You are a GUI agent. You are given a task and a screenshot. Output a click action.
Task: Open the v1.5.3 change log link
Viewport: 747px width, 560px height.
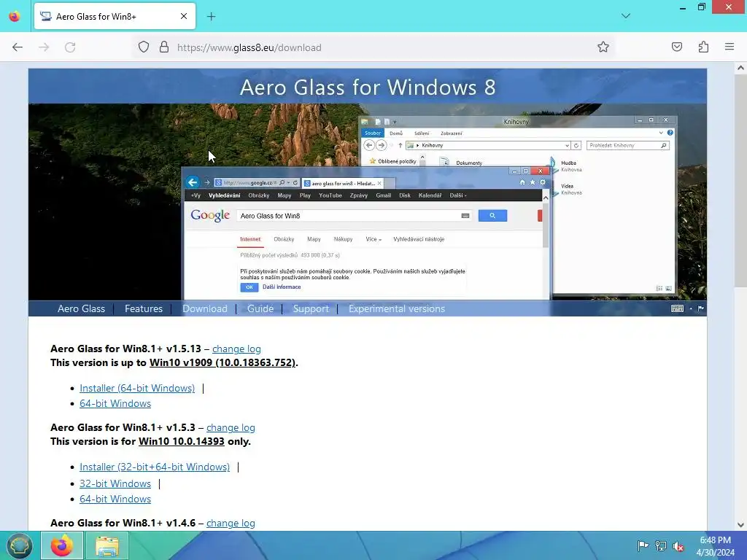coord(231,427)
